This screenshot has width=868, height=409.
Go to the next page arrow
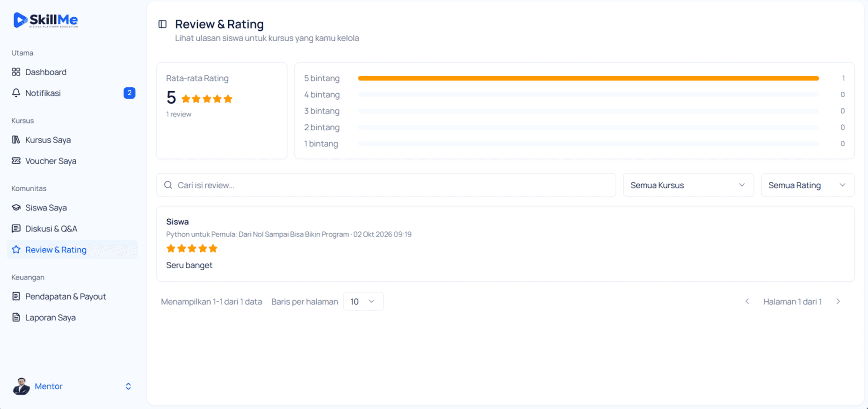pyautogui.click(x=838, y=301)
